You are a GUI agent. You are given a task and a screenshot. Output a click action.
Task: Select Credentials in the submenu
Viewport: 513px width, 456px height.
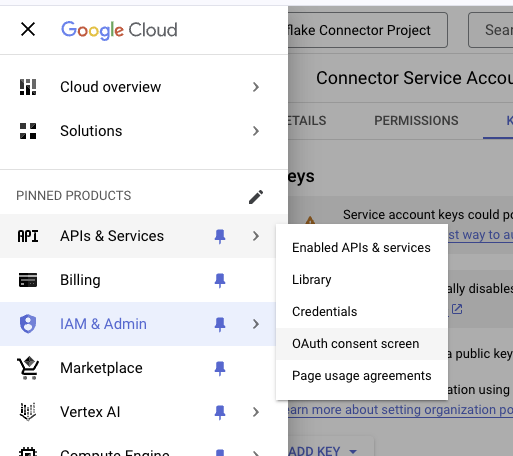click(x=362, y=312)
